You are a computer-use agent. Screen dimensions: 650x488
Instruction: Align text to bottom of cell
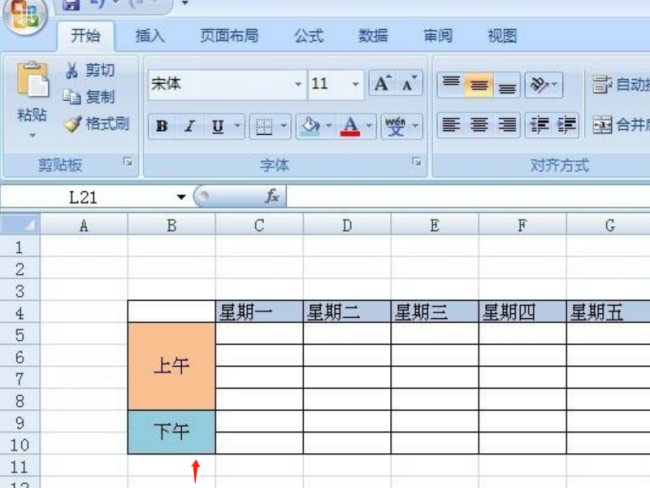[x=507, y=85]
